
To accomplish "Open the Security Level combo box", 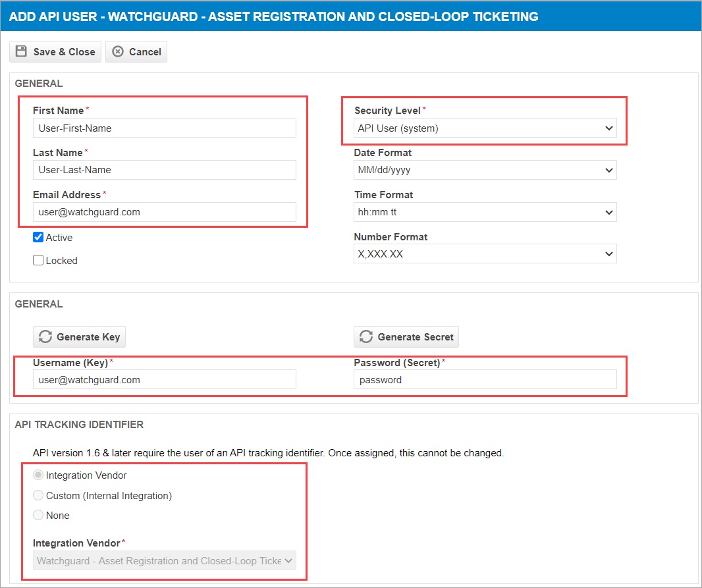I will (485, 128).
